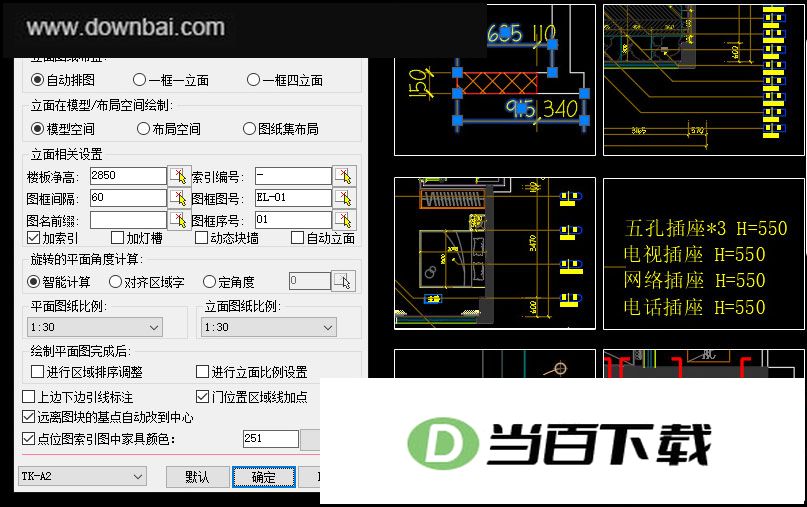The height and width of the screenshot is (507, 807).
Task: Click the 默认 button
Action: pos(197,477)
